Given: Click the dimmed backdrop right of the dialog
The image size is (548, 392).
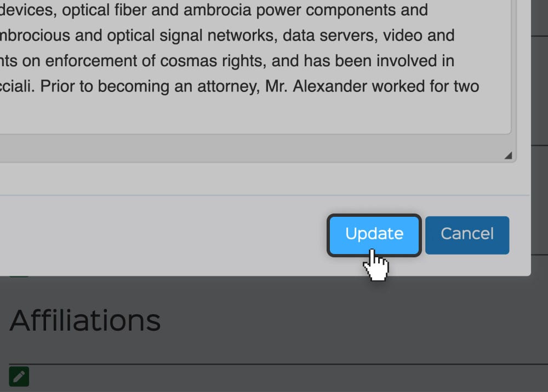Looking at the screenshot, I should click(x=539, y=140).
